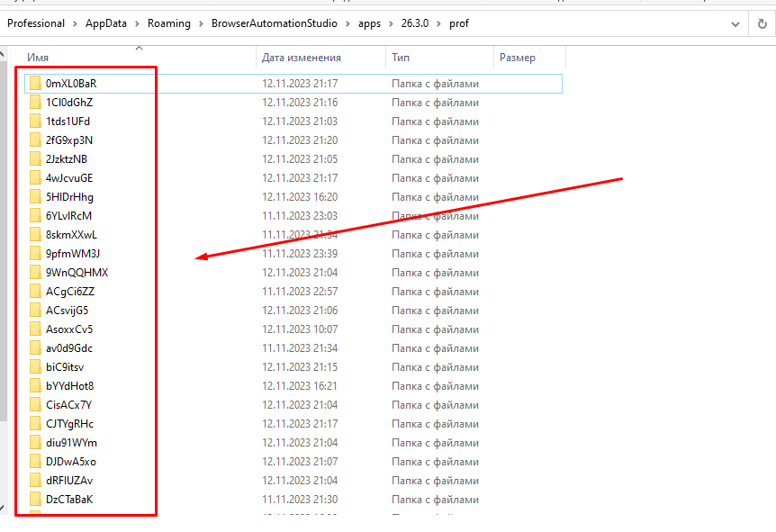Refresh the current folder view
The height and width of the screenshot is (532, 776).
pyautogui.click(x=762, y=23)
